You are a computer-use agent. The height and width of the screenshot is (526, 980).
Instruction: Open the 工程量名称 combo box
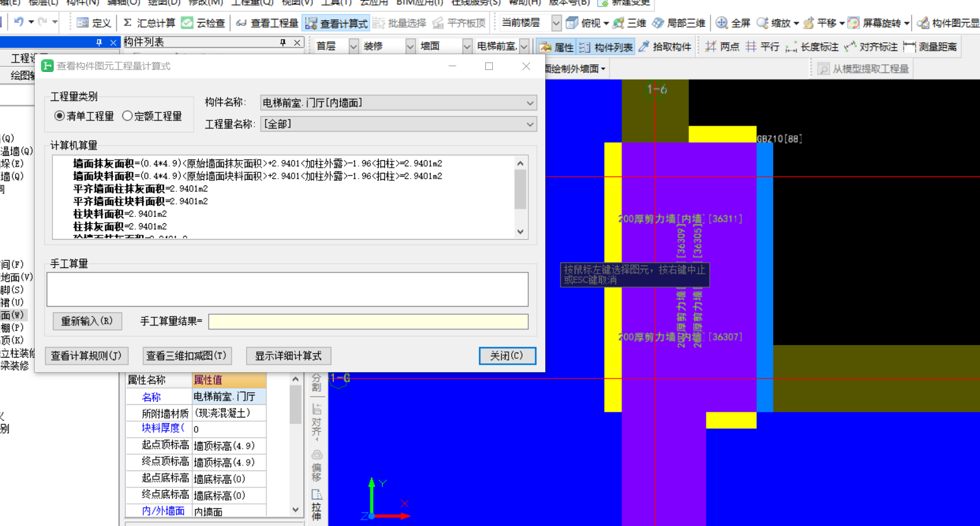[x=398, y=124]
